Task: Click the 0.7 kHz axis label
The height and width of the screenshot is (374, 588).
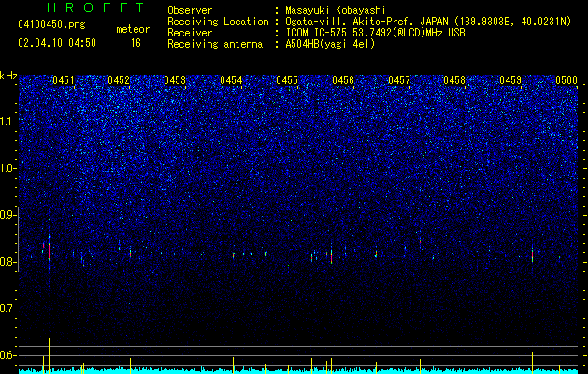Action: pos(8,309)
